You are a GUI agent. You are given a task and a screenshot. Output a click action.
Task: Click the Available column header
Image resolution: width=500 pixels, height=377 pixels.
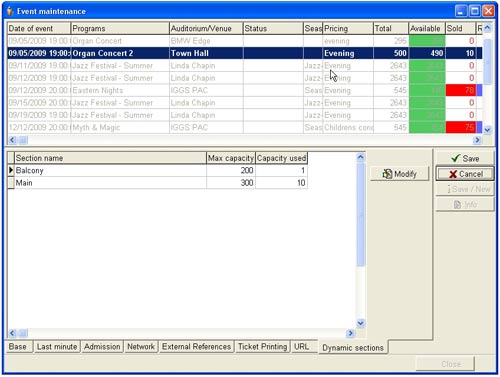(427, 28)
